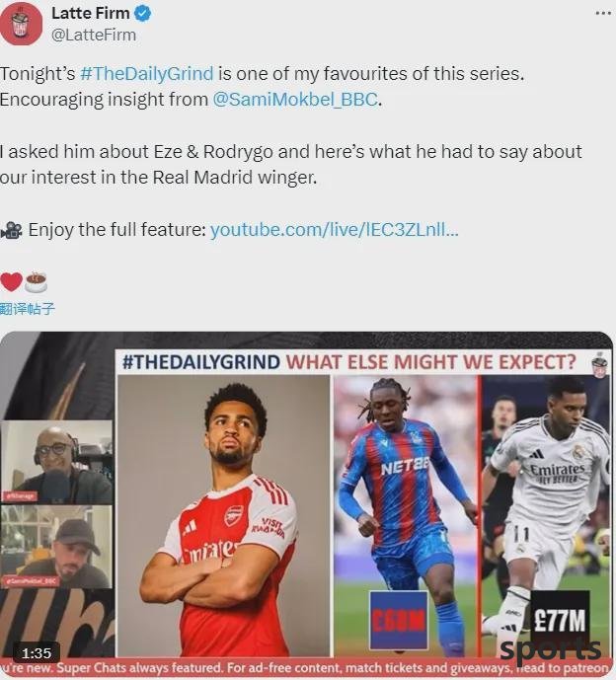Click the Latte Firm logo in video header
The image size is (616, 680).
[600, 363]
